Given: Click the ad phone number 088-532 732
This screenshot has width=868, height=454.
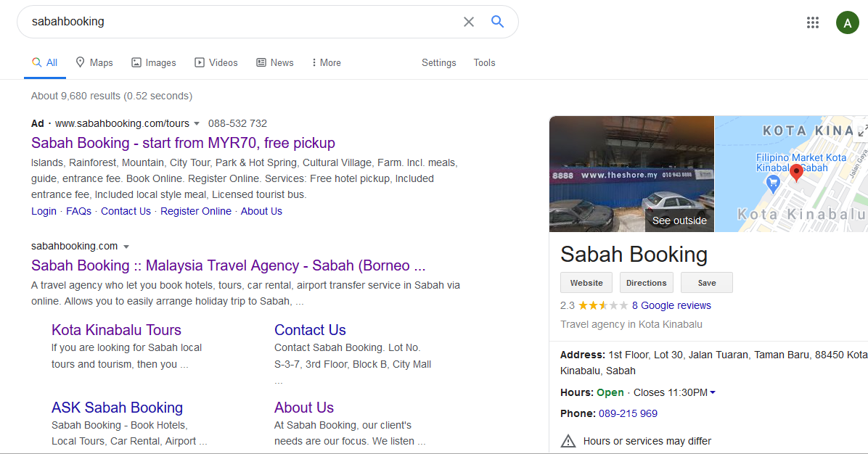Looking at the screenshot, I should 237,123.
